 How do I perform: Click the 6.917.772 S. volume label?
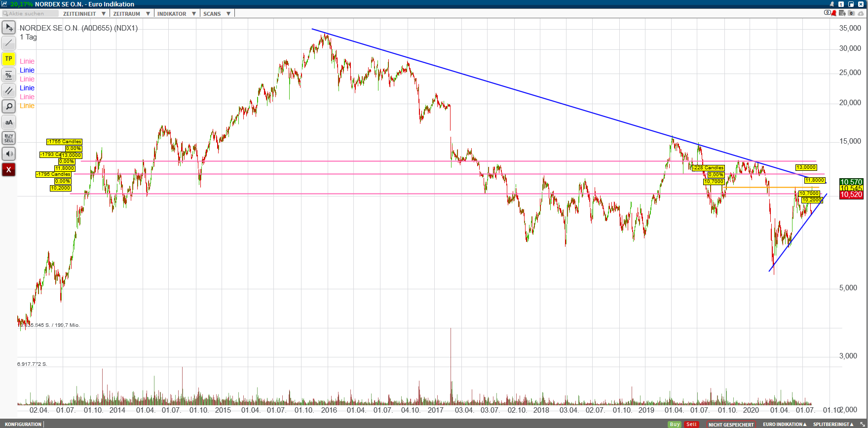pyautogui.click(x=32, y=364)
